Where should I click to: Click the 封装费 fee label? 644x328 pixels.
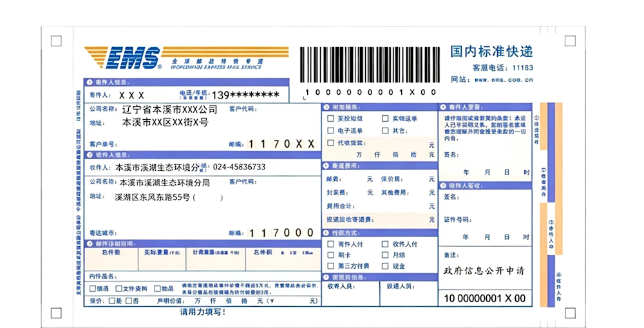click(x=337, y=193)
